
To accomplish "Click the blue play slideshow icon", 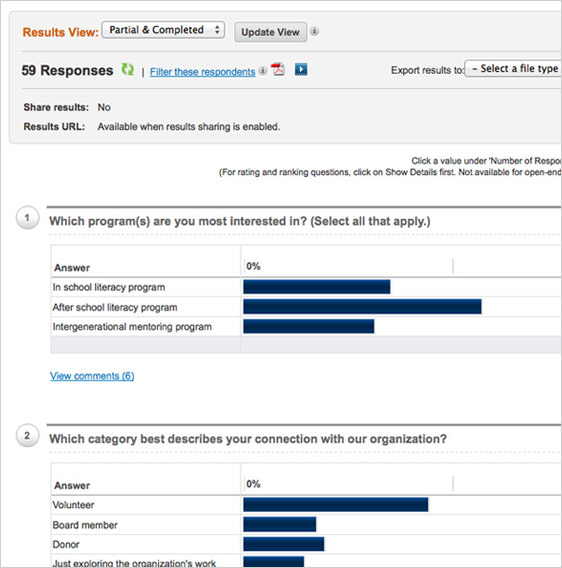I will (301, 69).
